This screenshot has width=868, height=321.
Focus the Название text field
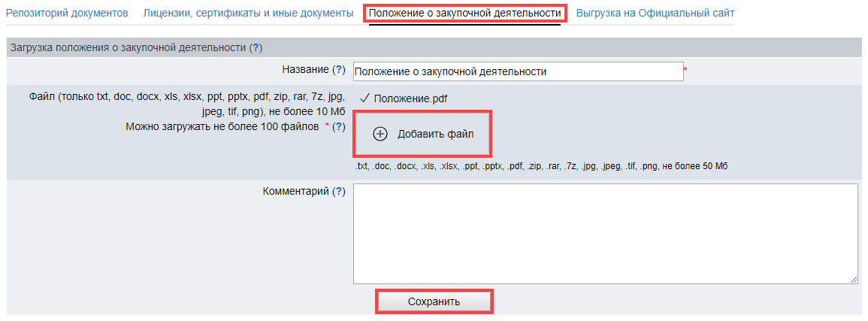point(517,71)
